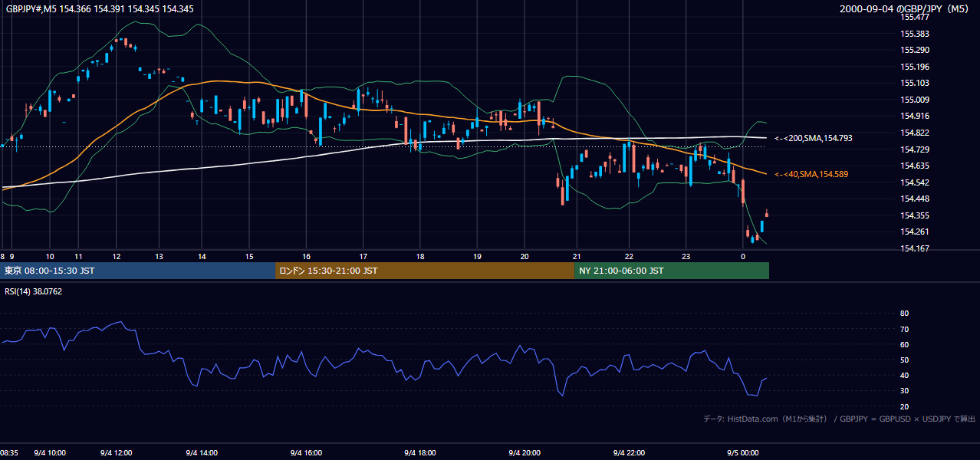Click the 9/4 10:00 bottom time label
This screenshot has height=460, width=980.
51,453
